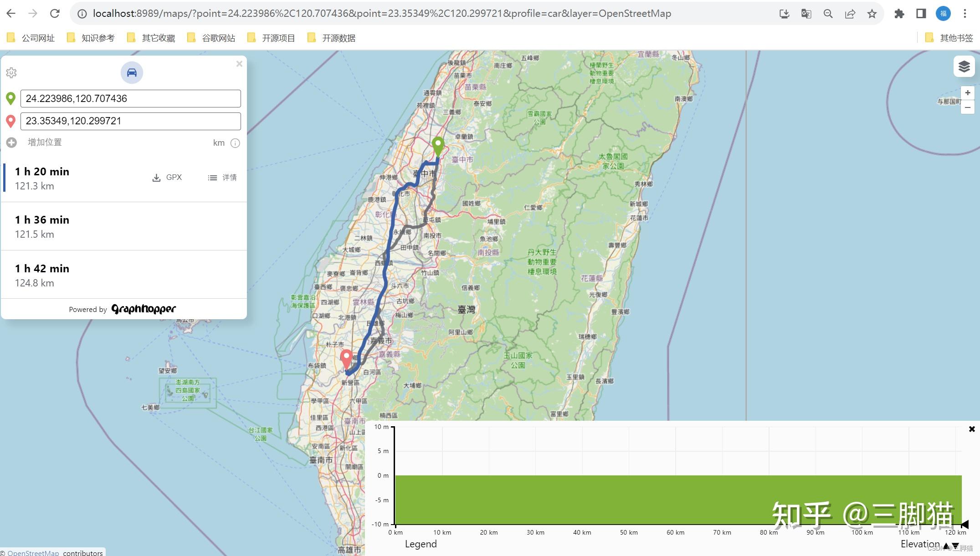Viewport: 980px width, 556px height.
Task: Zoom in with the plus button
Action: [967, 93]
